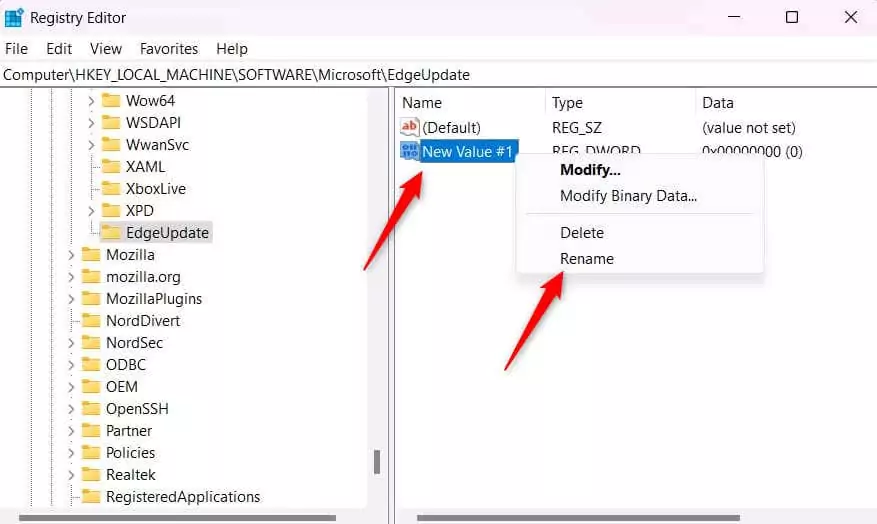Click the tree pane vertical scrollbar thumb

point(377,462)
